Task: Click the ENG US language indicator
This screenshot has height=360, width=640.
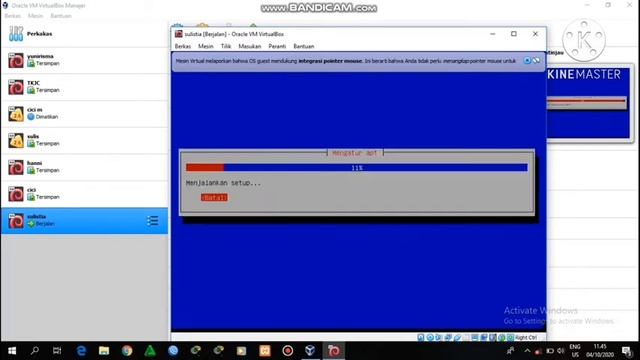Action: 575,351
